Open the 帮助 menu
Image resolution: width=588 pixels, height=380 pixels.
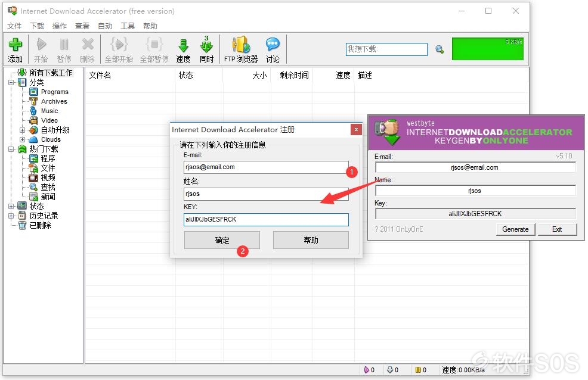click(150, 26)
